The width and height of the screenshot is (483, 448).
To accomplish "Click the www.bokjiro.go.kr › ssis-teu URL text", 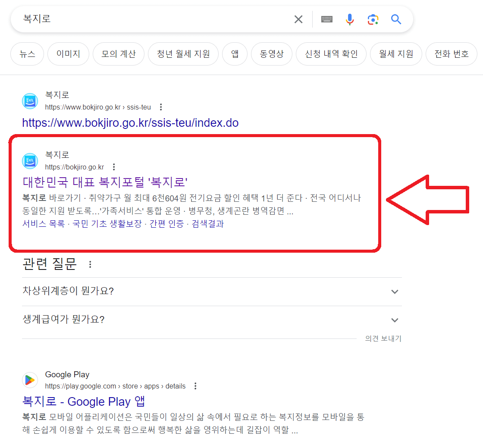I will 98,107.
